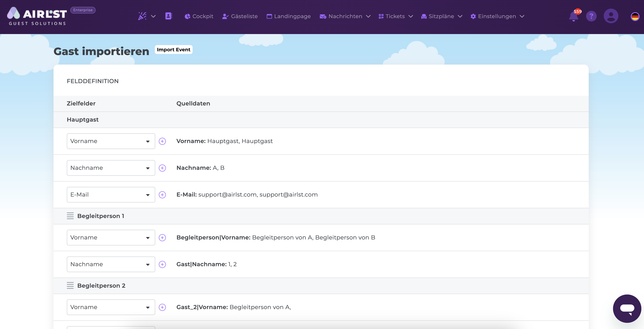The height and width of the screenshot is (329, 644).
Task: Expand the Nachrichten menu
Action: (x=345, y=16)
